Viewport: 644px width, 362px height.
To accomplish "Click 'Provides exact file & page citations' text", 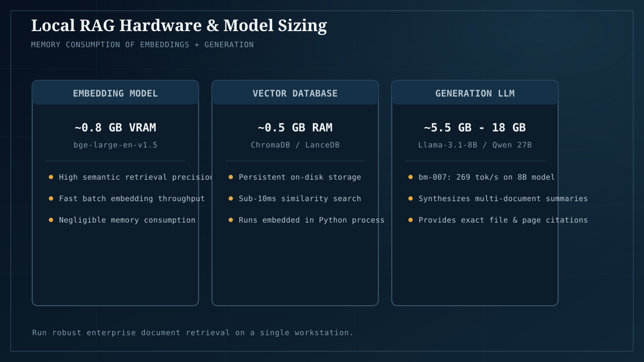I will click(x=503, y=220).
